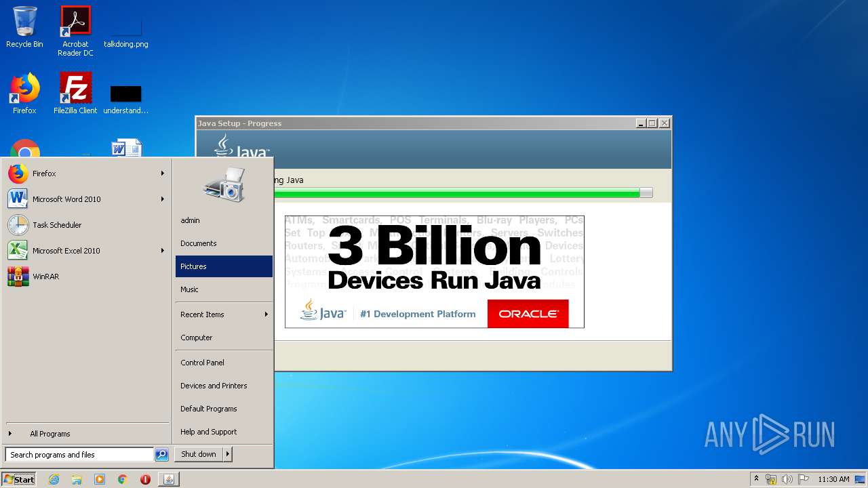Click the Java Setup progress bar
Screen dimensions: 868x488
point(463,193)
